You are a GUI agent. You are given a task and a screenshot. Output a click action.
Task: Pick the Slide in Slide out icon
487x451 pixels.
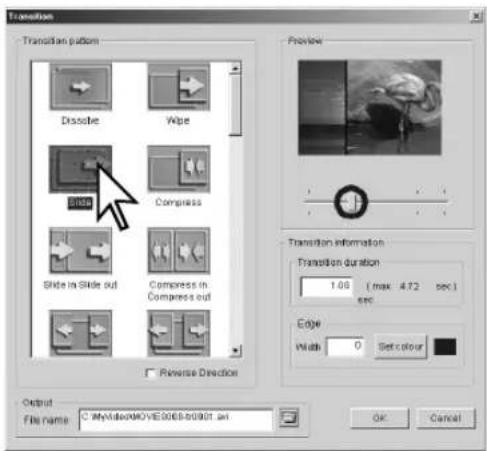click(80, 251)
